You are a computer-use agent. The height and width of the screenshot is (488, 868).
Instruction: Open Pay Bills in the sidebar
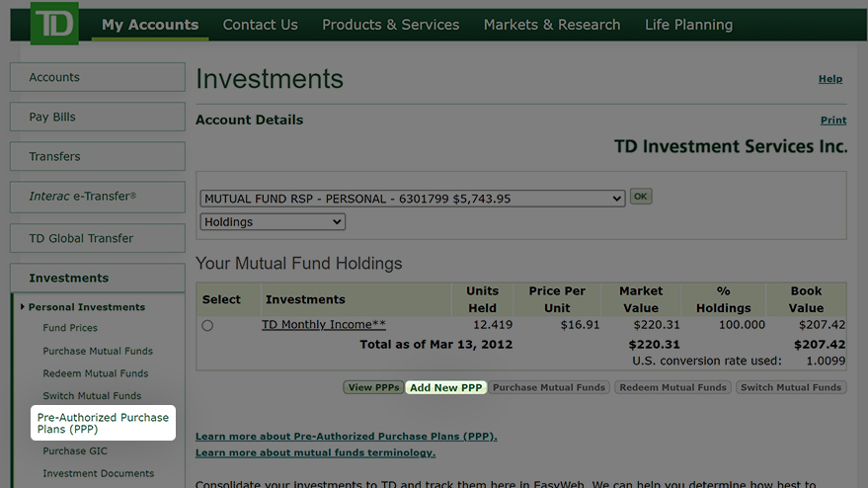(98, 117)
